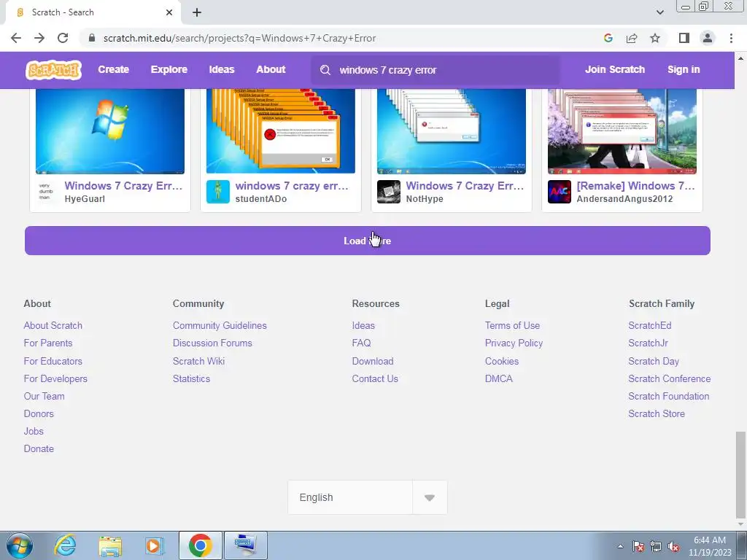Open the Explore menu item

pyautogui.click(x=169, y=69)
